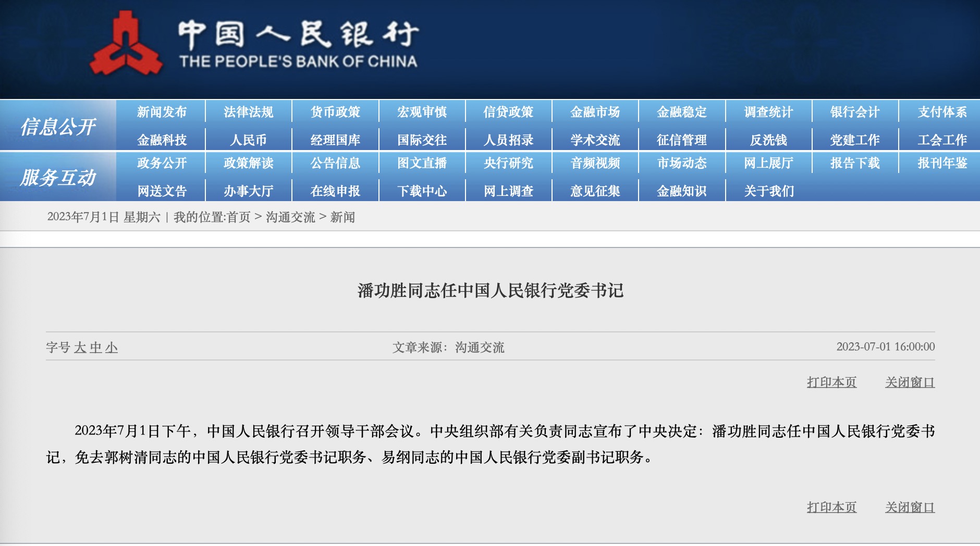Set font size to small 小
The height and width of the screenshot is (546, 980).
[x=112, y=348]
